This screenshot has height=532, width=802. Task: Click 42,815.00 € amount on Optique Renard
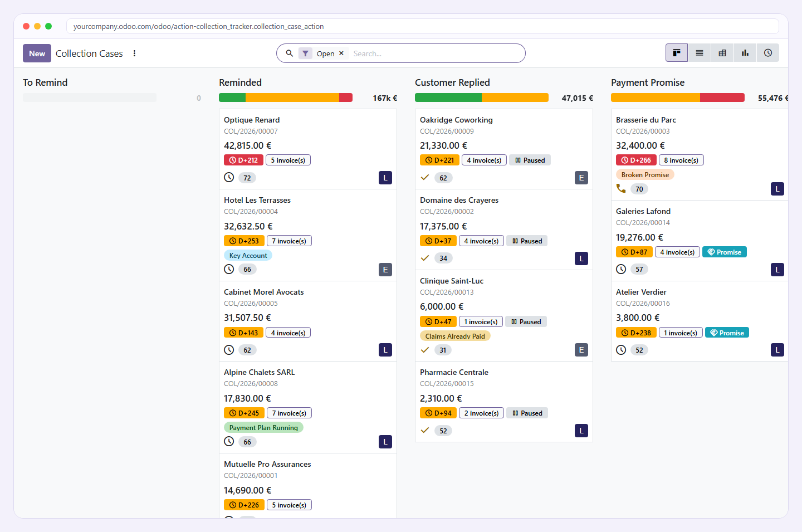[x=248, y=145]
